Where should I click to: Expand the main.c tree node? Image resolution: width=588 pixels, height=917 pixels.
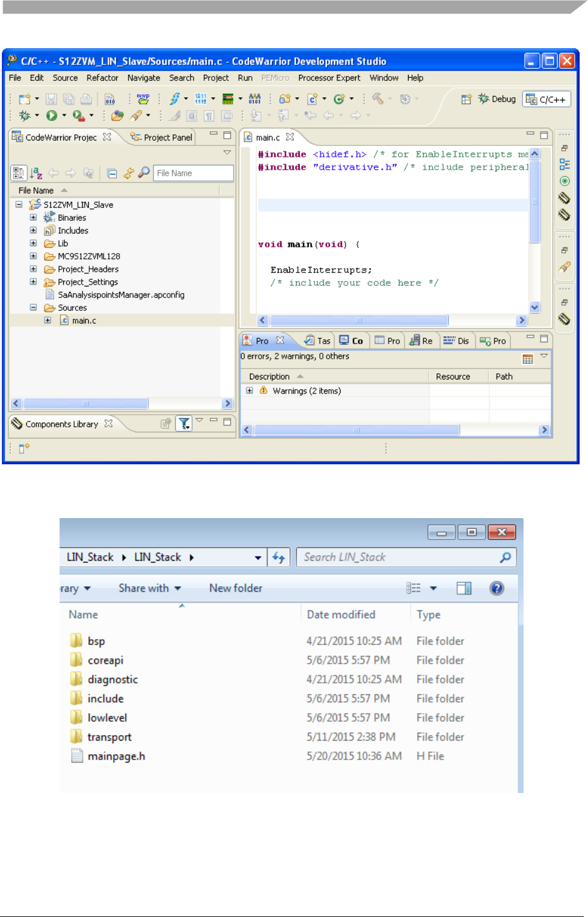pos(47,320)
